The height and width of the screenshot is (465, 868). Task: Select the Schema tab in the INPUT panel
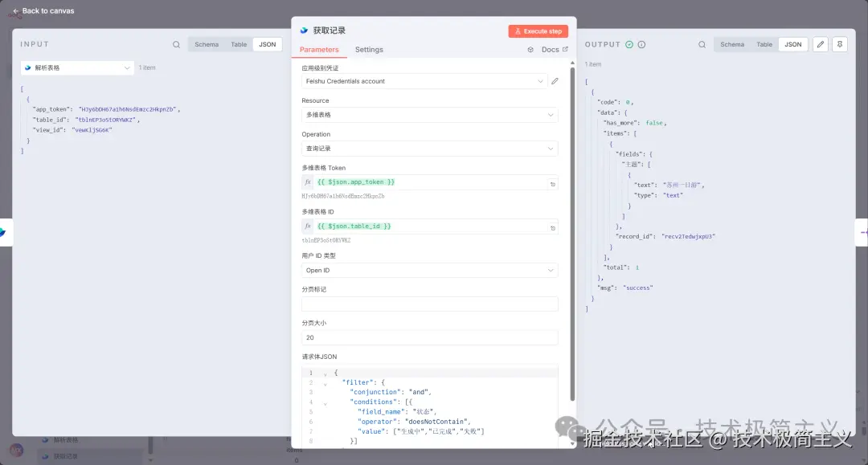point(207,44)
